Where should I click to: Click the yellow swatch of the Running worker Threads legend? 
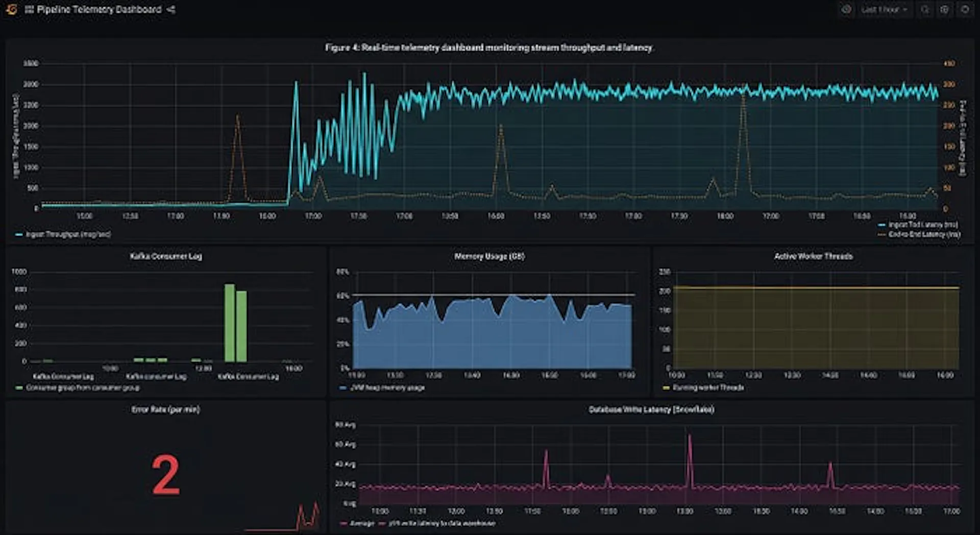666,388
